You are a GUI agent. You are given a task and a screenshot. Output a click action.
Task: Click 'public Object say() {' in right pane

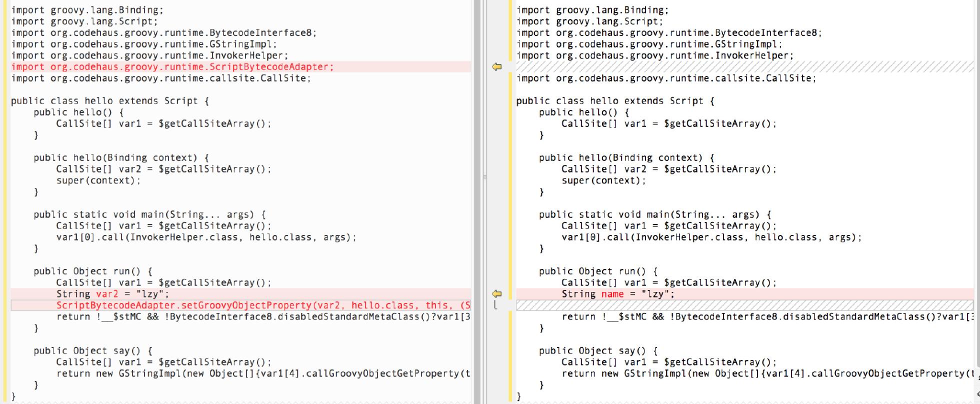coord(598,351)
